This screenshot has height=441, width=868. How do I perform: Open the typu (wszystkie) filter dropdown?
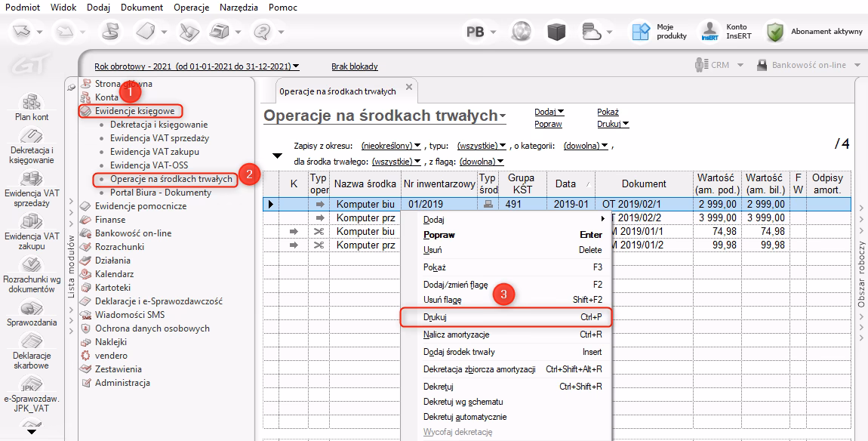[x=482, y=146]
